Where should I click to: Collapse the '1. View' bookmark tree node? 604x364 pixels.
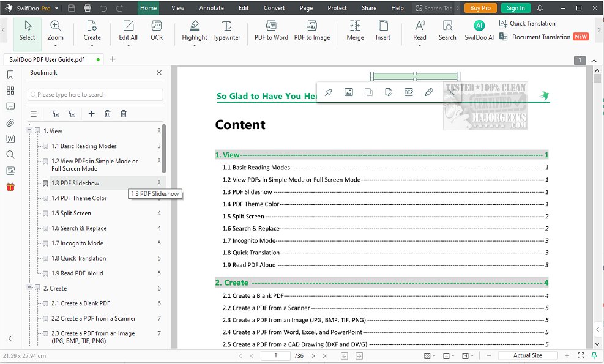coord(30,130)
